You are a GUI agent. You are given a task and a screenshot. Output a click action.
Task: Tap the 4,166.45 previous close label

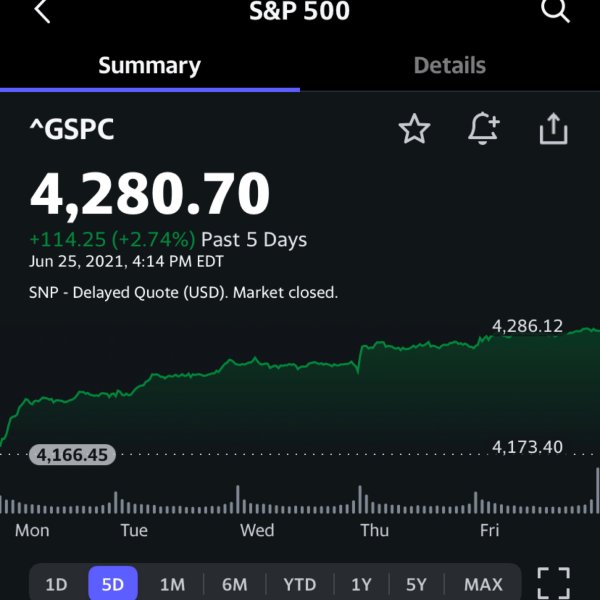pyautogui.click(x=72, y=455)
